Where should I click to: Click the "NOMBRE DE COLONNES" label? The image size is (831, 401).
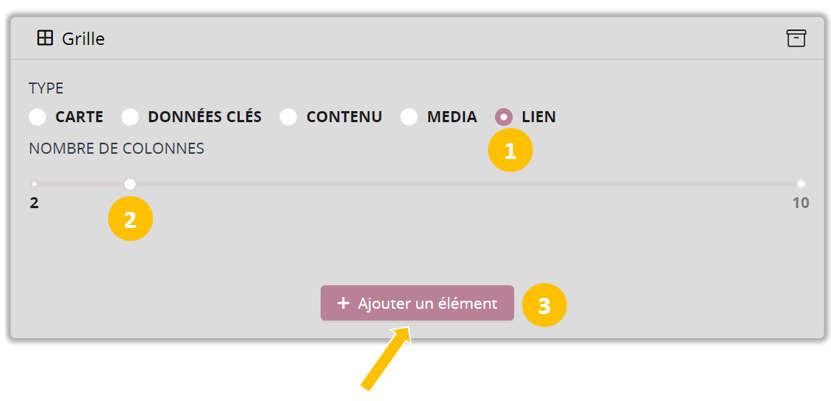point(116,148)
